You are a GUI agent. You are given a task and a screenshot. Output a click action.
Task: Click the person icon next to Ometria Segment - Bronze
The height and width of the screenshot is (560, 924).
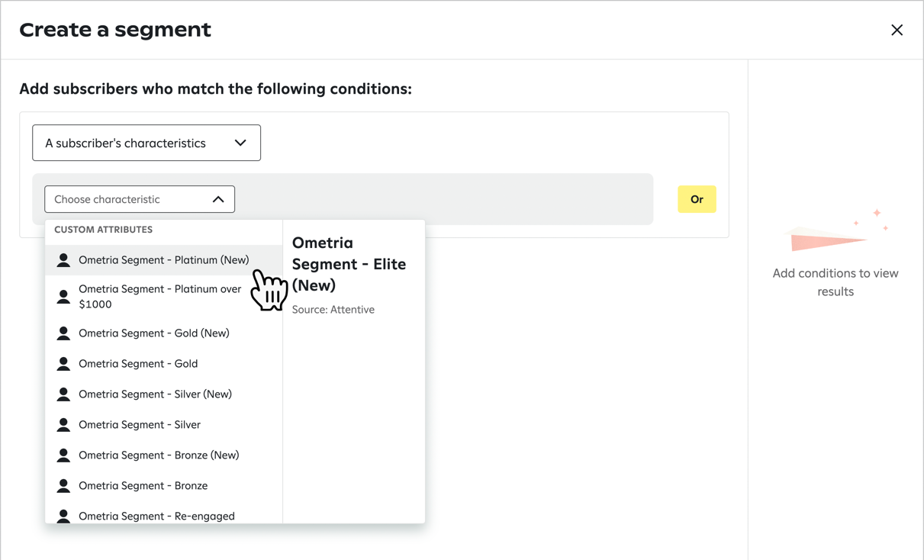64,485
